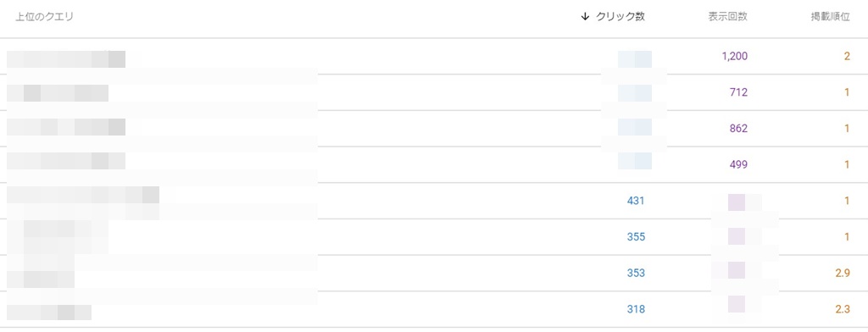Click the clicks value 353
The width and height of the screenshot is (868, 332).
tap(636, 273)
